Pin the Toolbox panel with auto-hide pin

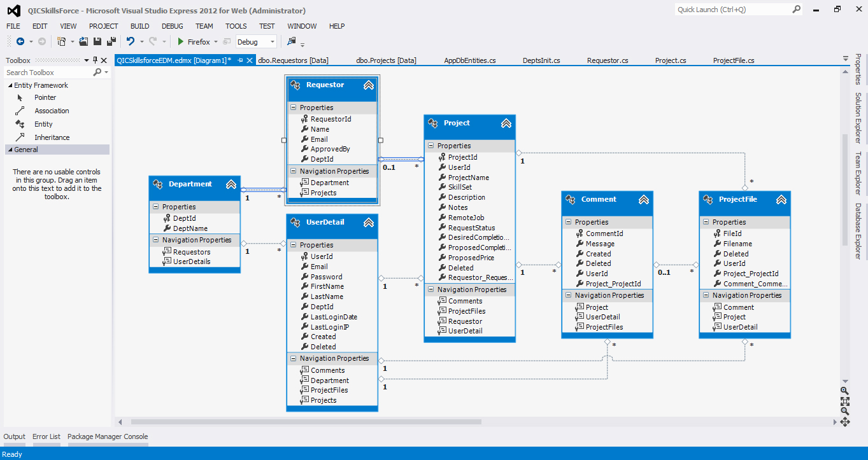pos(96,60)
